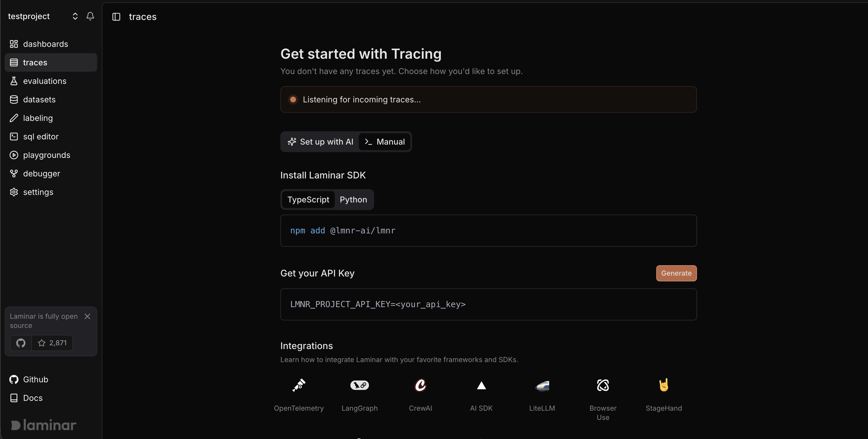The image size is (868, 439).
Task: Open the notifications bell
Action: (90, 16)
